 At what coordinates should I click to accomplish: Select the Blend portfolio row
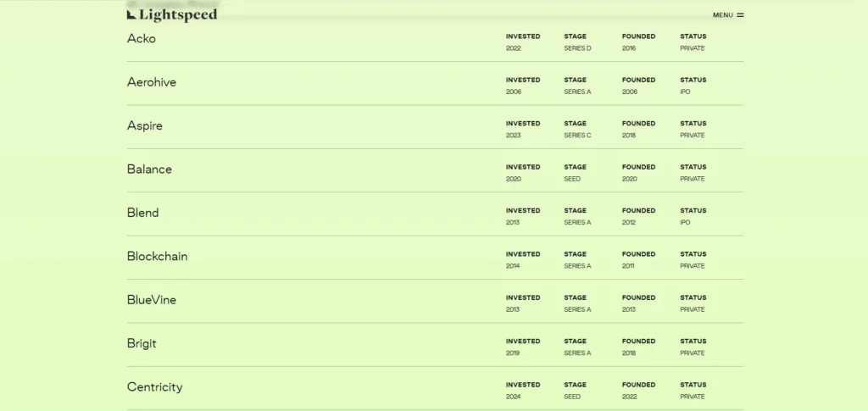click(435, 214)
